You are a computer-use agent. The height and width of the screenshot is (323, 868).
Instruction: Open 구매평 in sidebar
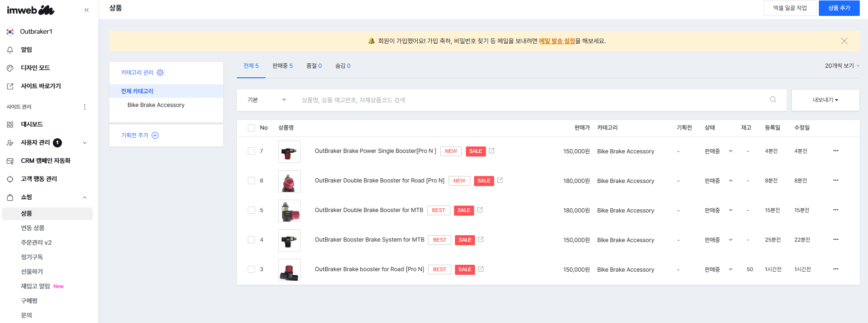tap(29, 301)
